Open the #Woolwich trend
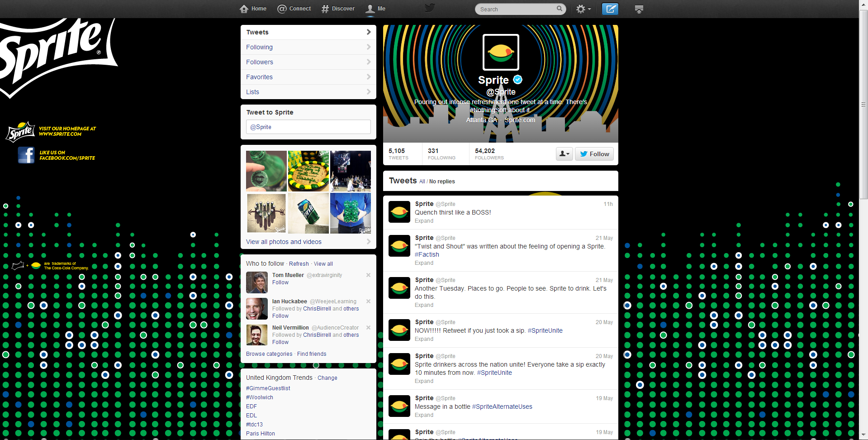868x440 pixels. point(260,397)
